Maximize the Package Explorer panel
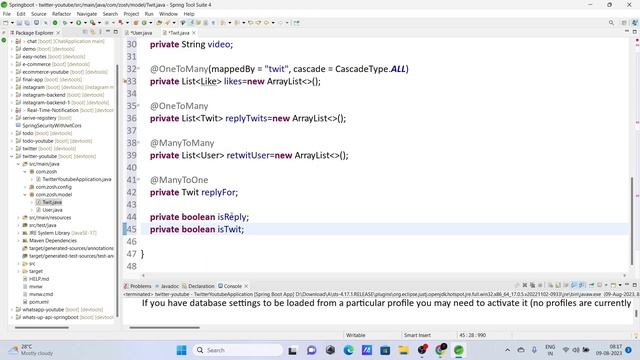The width and height of the screenshot is (640, 360). pyautogui.click(x=116, y=32)
